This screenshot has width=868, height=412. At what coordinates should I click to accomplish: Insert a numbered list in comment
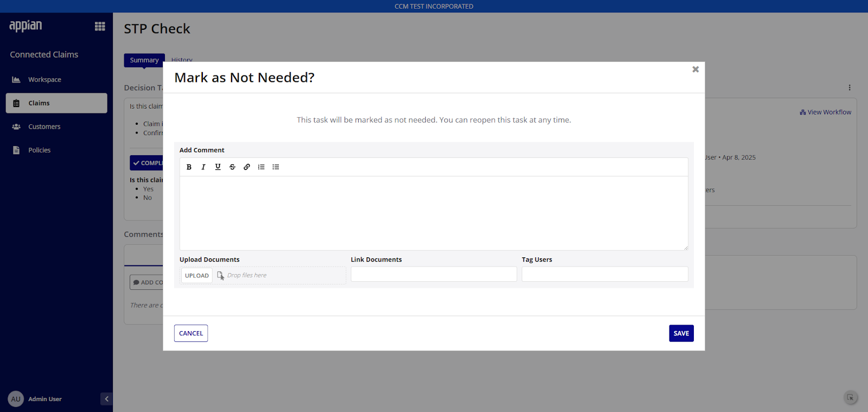[x=261, y=167]
